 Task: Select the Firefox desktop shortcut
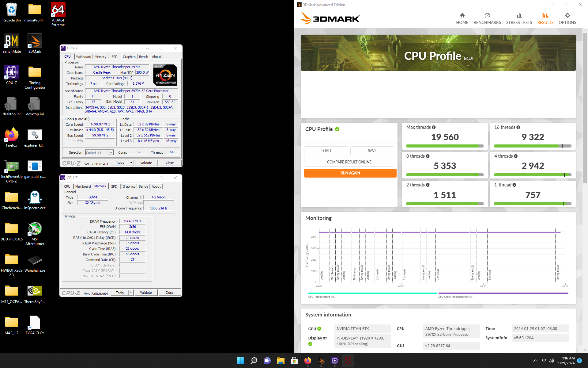pyautogui.click(x=12, y=138)
